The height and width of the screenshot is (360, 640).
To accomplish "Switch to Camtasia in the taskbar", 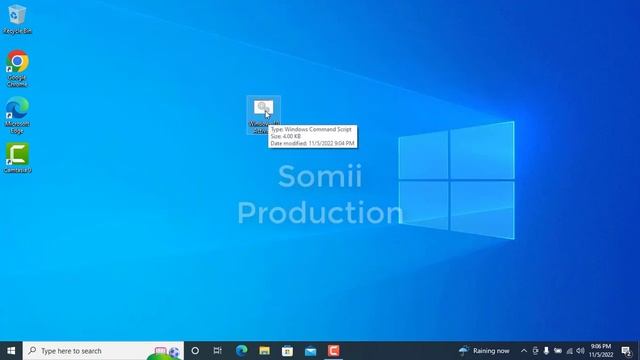I will pos(333,351).
